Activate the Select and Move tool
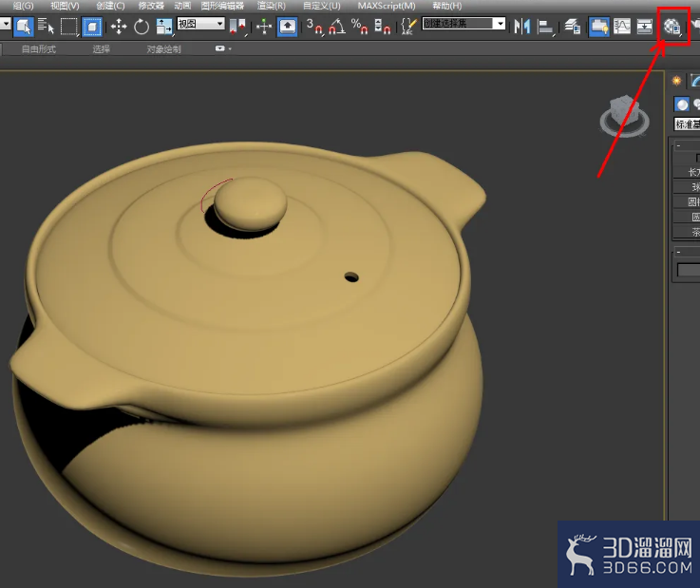The image size is (700, 588). point(119,27)
